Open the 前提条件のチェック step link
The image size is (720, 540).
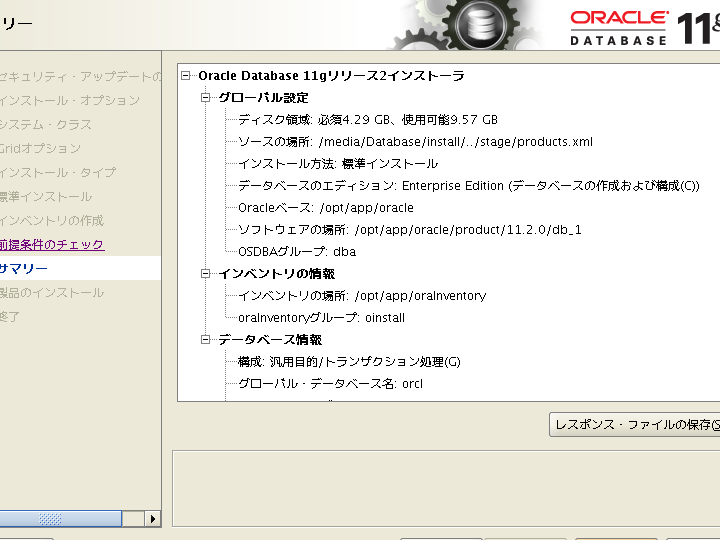pos(51,245)
